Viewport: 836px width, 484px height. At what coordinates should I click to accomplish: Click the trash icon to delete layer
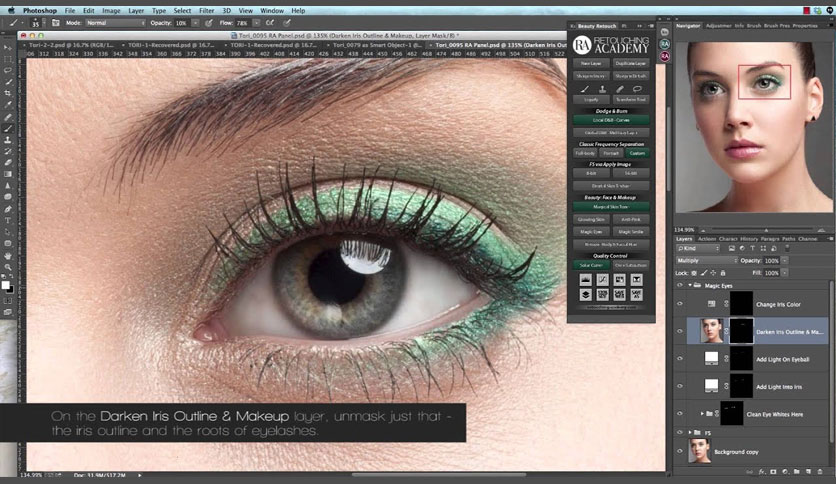(820, 472)
